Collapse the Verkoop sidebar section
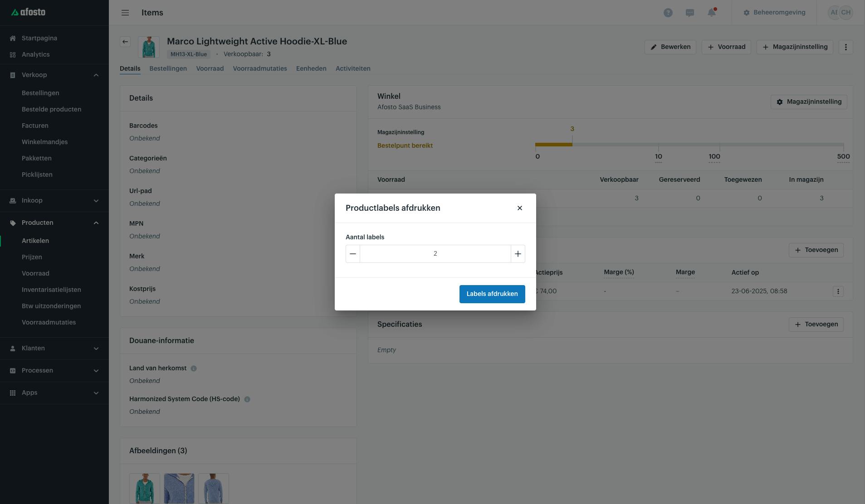This screenshot has width=865, height=504. [x=96, y=75]
